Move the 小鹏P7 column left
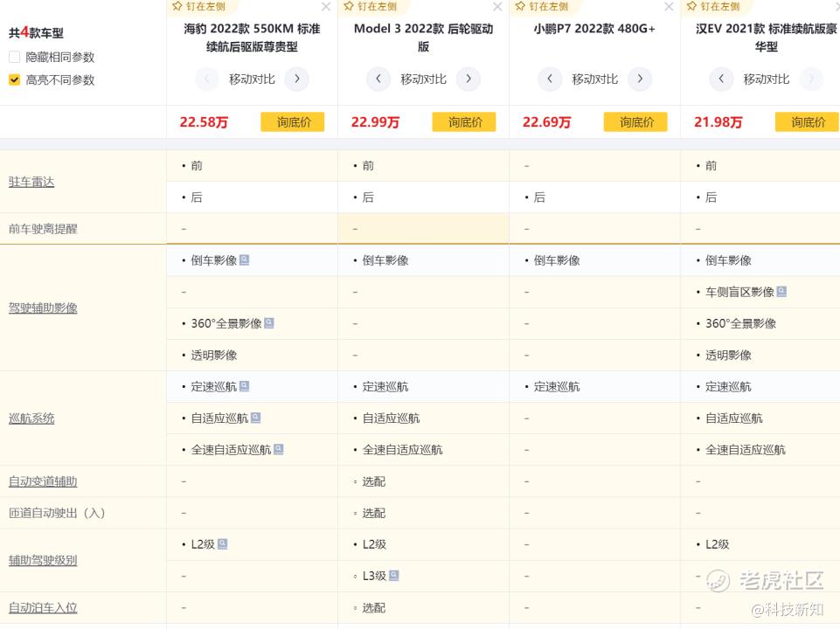The image size is (840, 629). pos(550,79)
